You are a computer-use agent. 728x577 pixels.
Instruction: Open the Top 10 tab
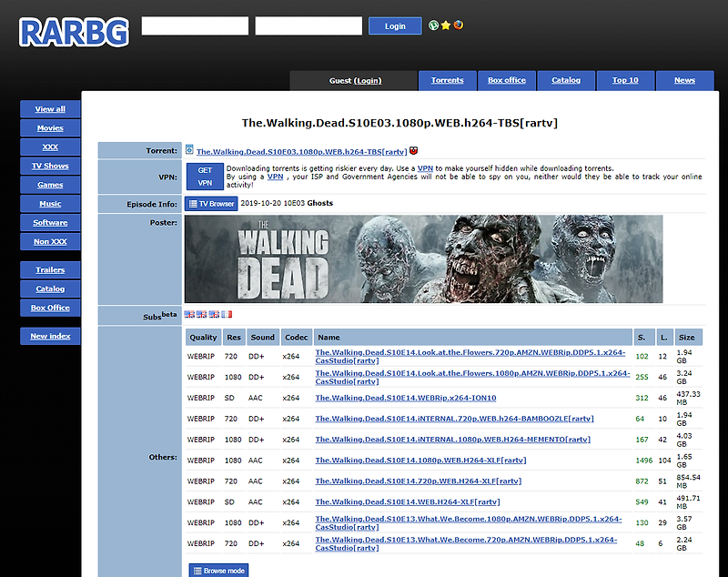[x=625, y=80]
